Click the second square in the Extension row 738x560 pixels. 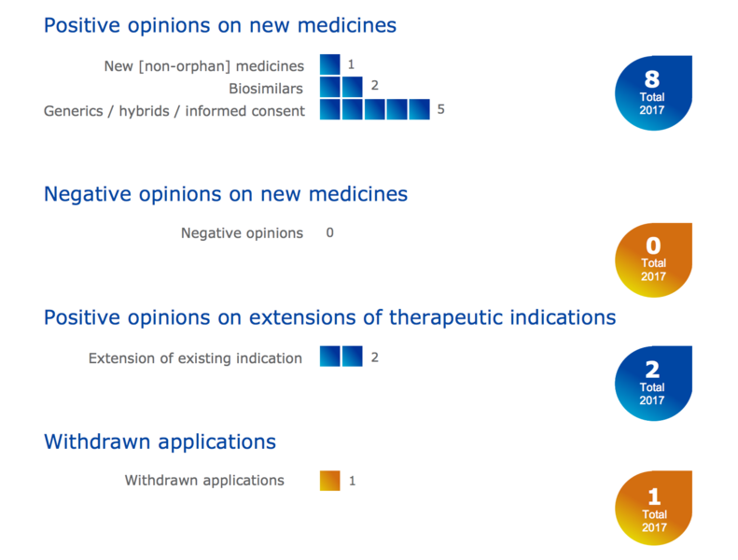353,356
